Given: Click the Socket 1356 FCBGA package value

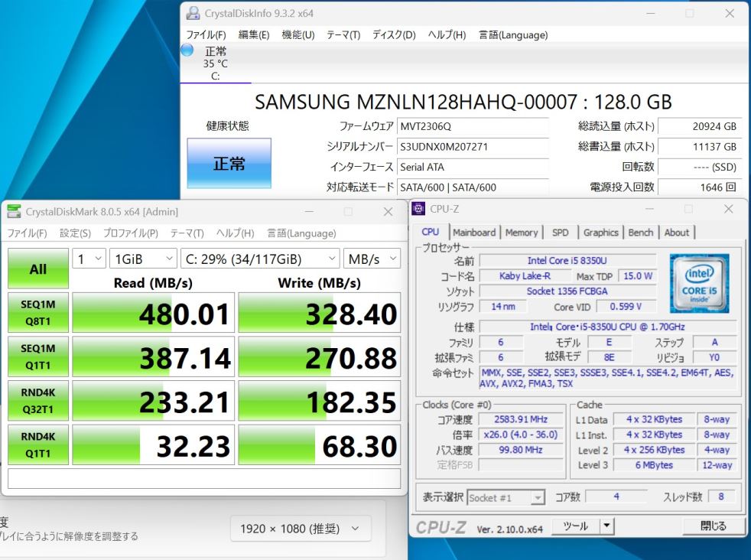Looking at the screenshot, I should pos(567,291).
